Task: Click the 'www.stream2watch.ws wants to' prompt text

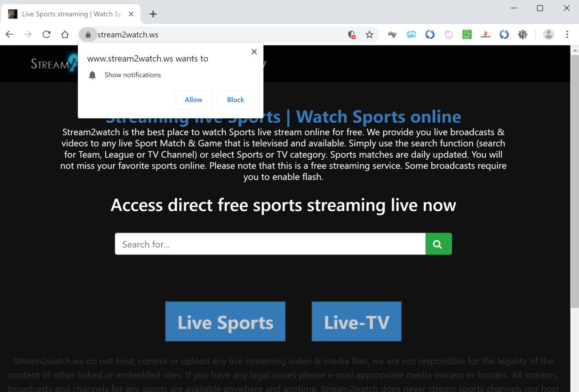Action: (148, 59)
